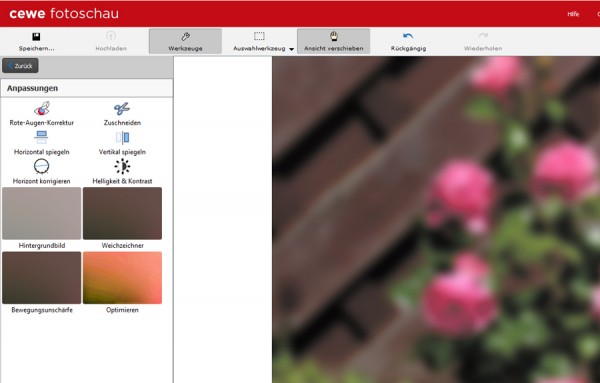The image size is (600, 383).
Task: Undo with the Rückgängig arrow
Action: [408, 36]
